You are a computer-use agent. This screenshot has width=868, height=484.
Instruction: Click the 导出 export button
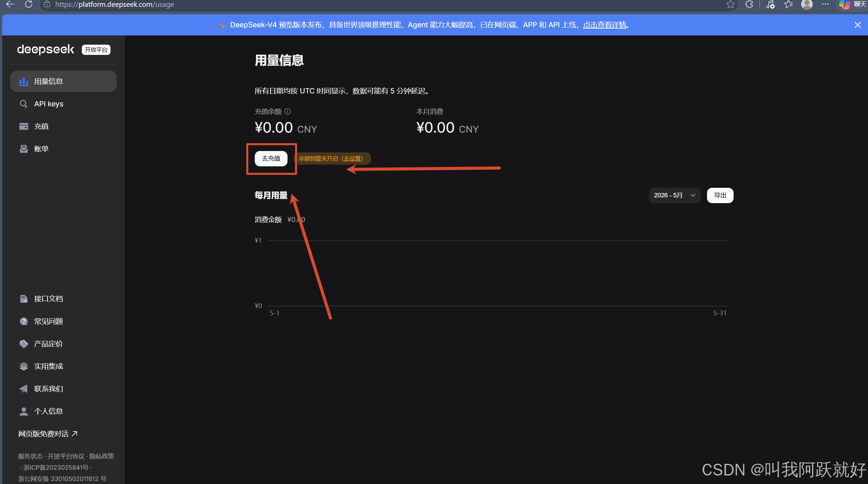coord(720,195)
